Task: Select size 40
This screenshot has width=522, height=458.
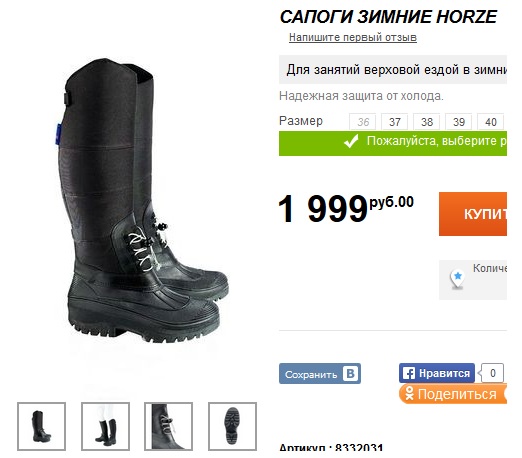Action: [x=490, y=122]
